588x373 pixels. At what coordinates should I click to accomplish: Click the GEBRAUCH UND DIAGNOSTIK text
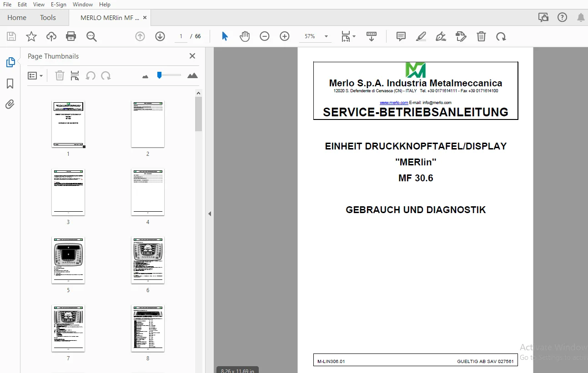tap(416, 210)
